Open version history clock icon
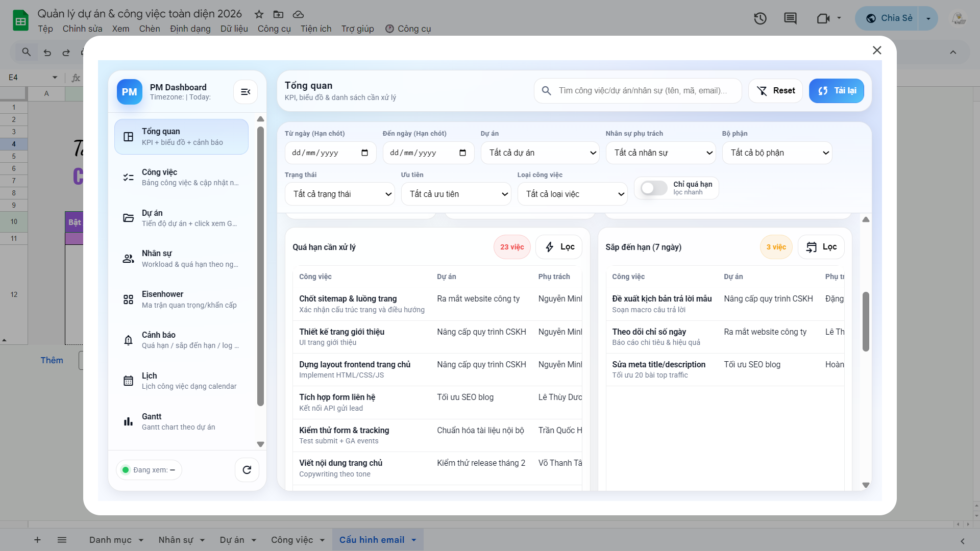 [760, 19]
